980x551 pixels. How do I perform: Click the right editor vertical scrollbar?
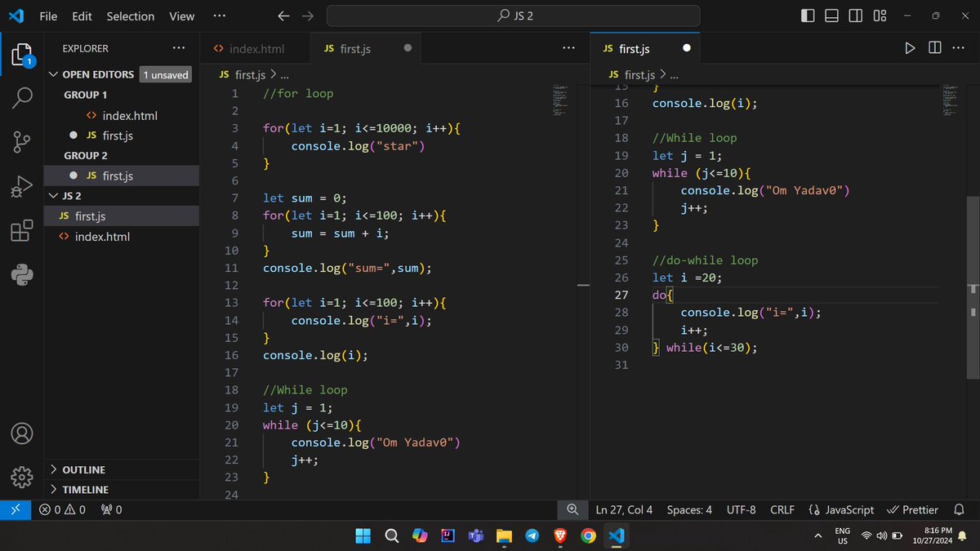pyautogui.click(x=972, y=287)
